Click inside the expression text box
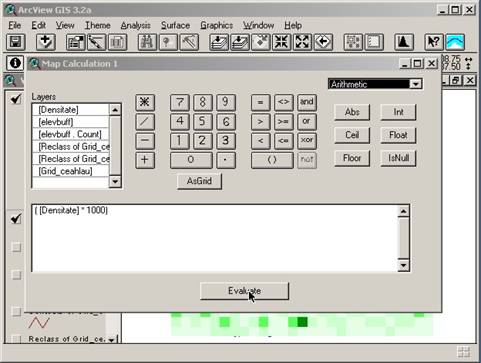The image size is (481, 363). click(x=215, y=238)
